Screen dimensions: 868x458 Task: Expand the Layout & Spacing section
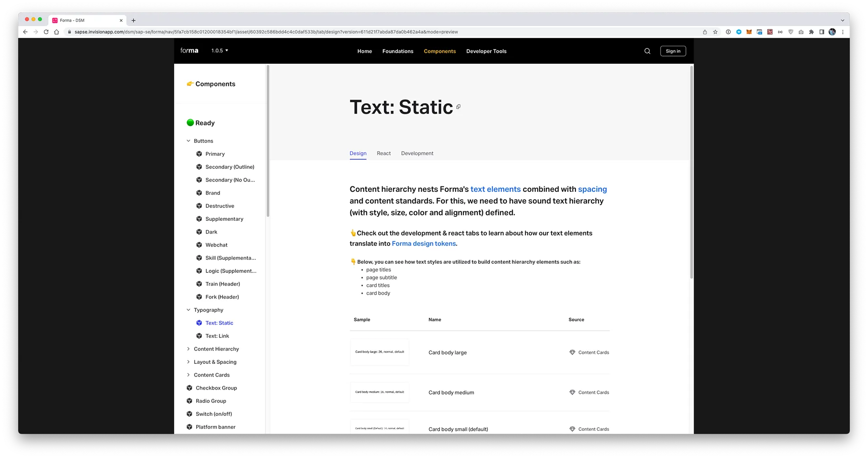pyautogui.click(x=189, y=362)
